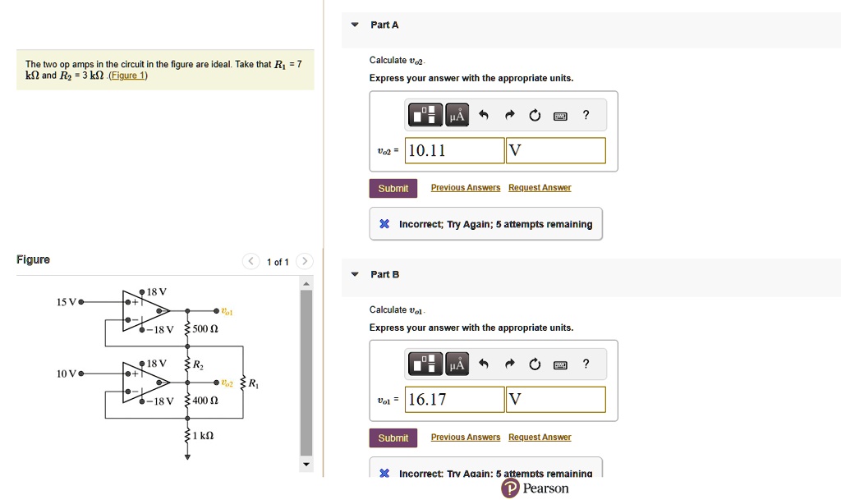
Task: Submit the Part A answer
Action: [x=393, y=188]
